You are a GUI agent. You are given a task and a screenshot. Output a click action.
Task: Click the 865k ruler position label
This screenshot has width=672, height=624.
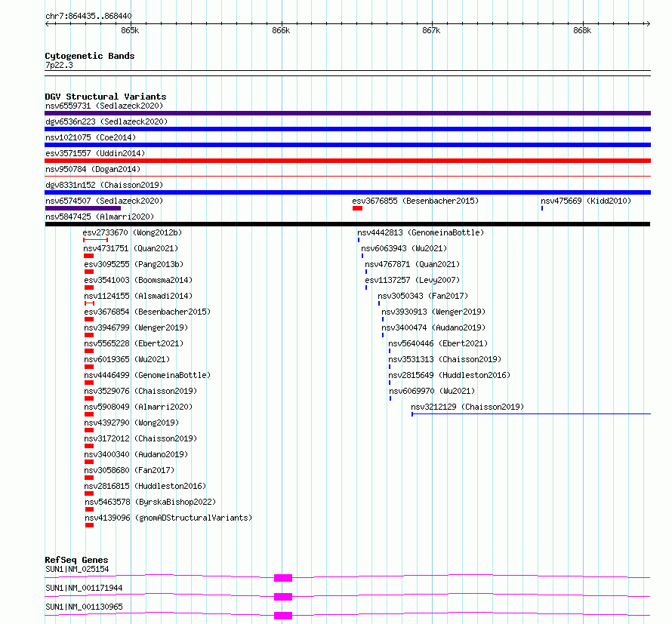point(130,30)
